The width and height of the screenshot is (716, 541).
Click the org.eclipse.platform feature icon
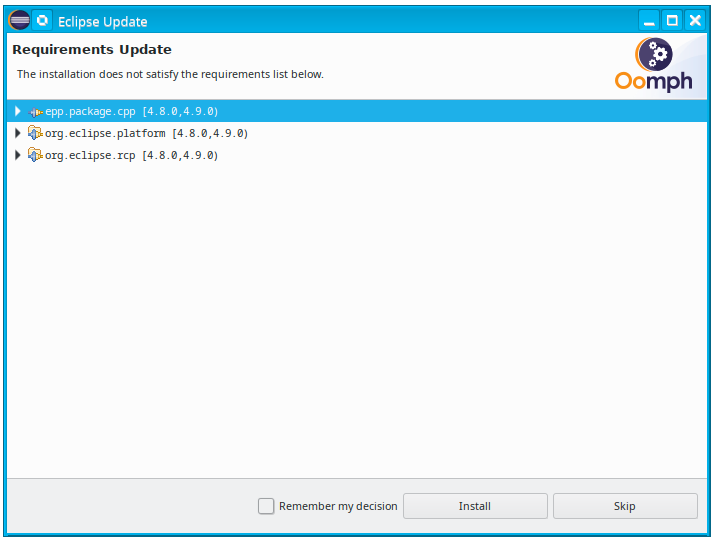point(35,133)
